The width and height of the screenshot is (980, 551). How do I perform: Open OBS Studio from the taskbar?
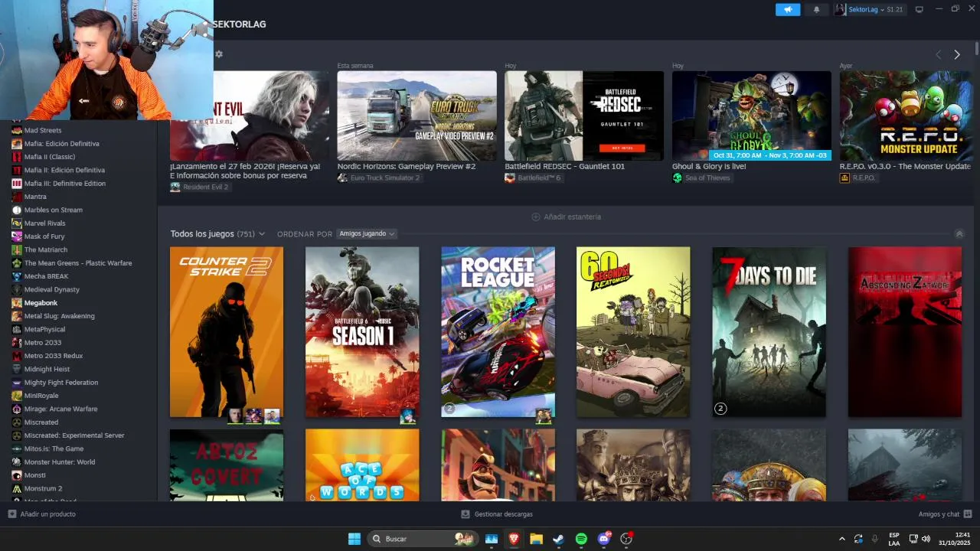point(626,539)
